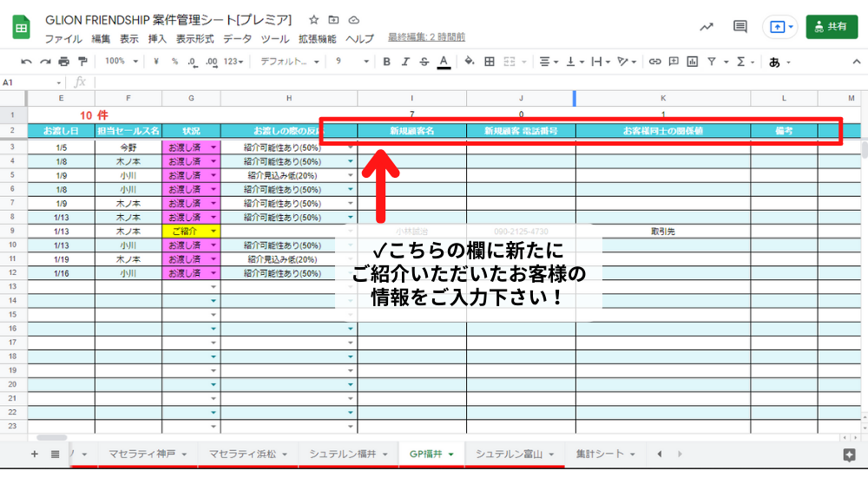
Task: Click the green 共有 share button
Action: 831,27
